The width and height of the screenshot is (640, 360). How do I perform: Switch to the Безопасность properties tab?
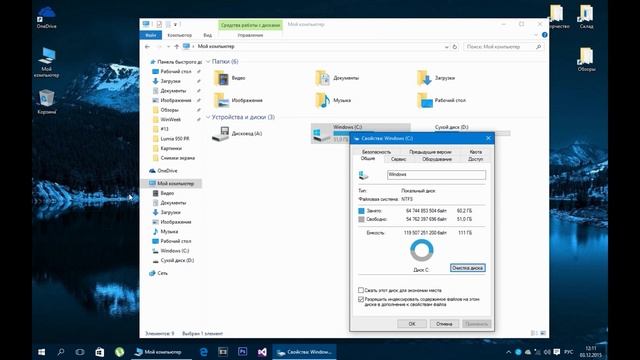376,152
